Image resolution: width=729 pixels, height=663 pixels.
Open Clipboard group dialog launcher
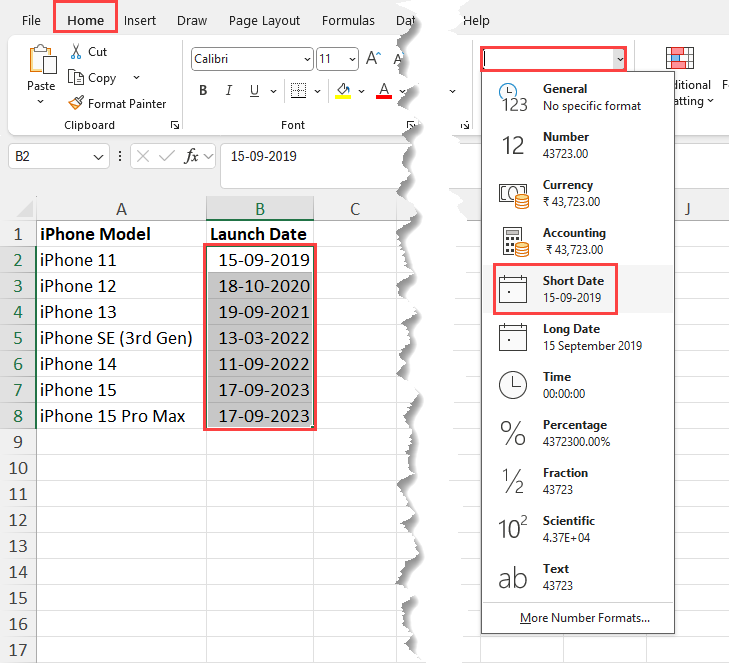[x=175, y=125]
